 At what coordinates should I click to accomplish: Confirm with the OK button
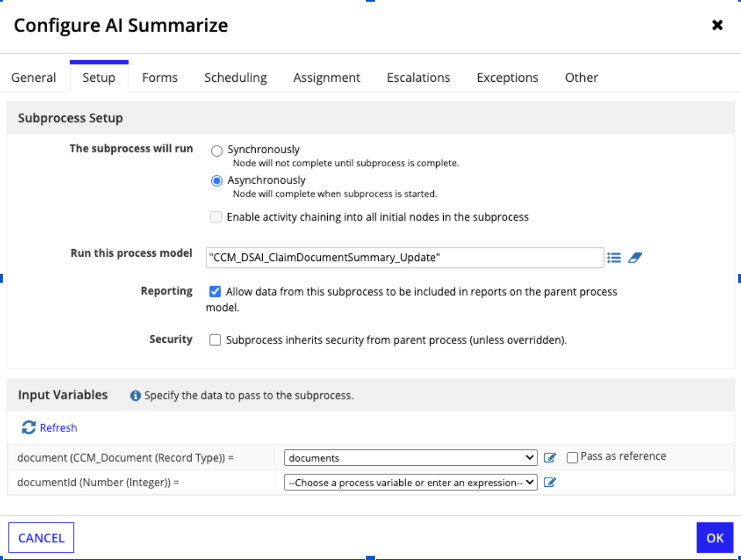pos(715,538)
